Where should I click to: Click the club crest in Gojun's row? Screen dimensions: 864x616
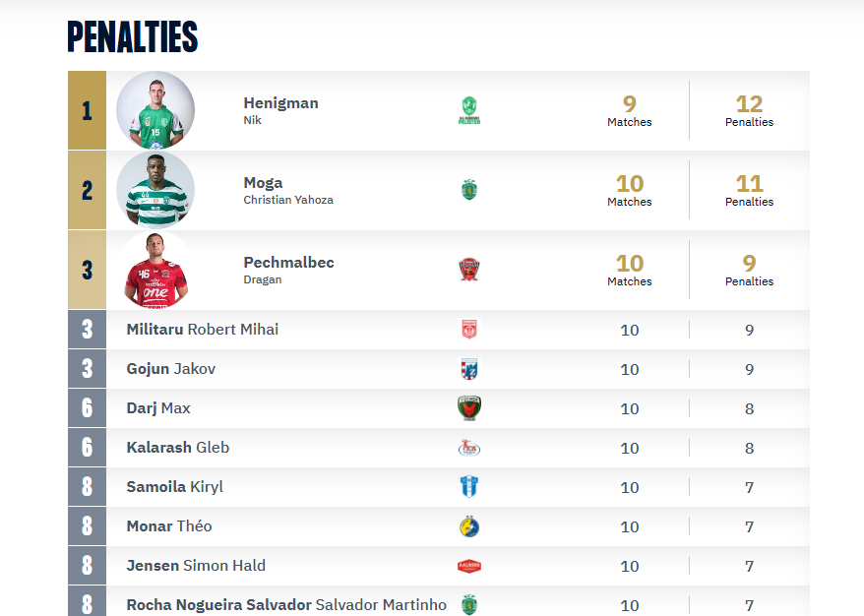click(469, 369)
